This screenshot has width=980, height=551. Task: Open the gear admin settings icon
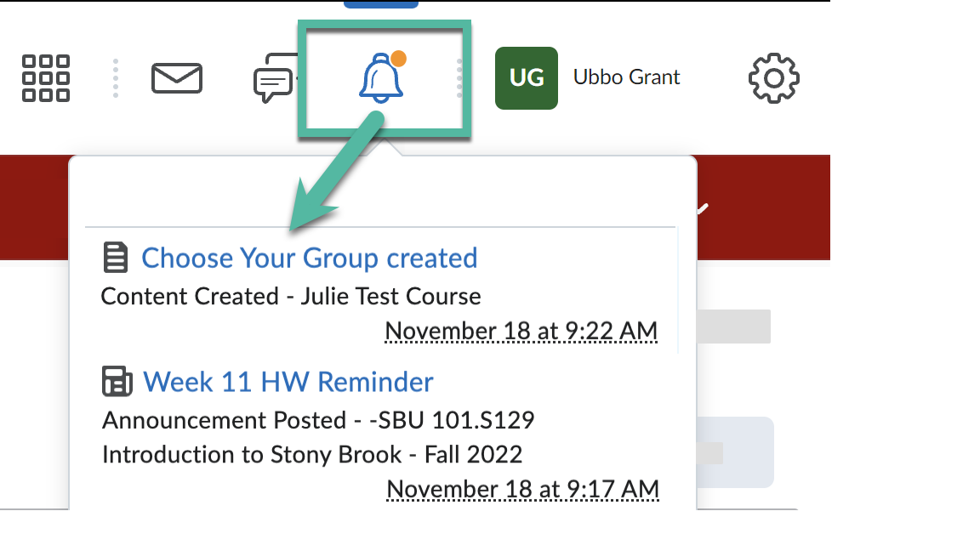point(774,78)
